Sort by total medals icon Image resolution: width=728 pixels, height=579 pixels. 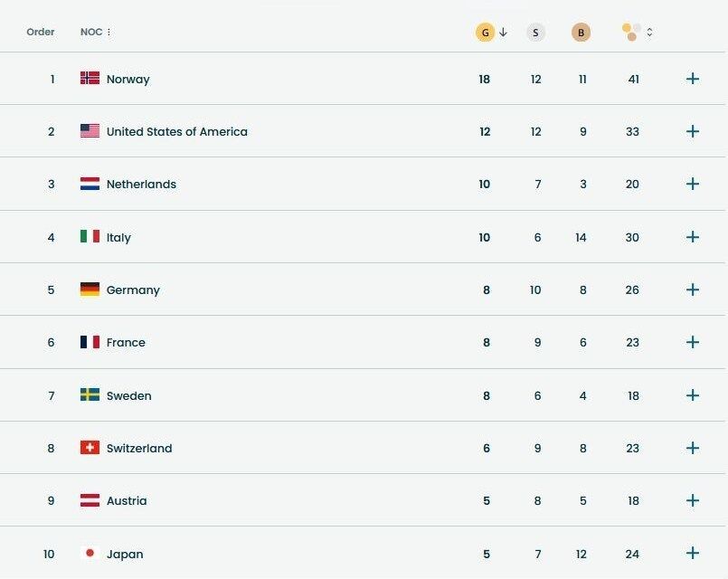coord(632,33)
